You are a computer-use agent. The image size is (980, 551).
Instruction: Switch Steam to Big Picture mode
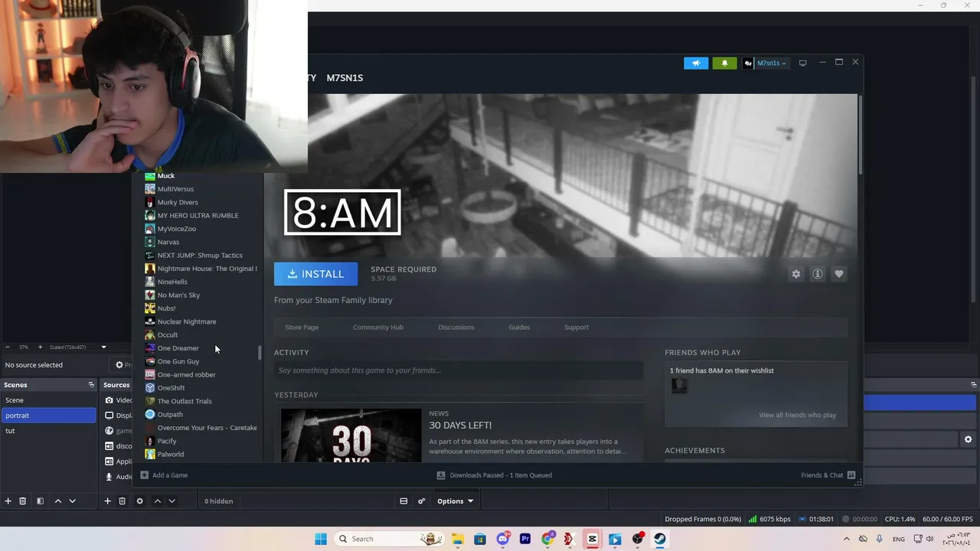tap(802, 63)
